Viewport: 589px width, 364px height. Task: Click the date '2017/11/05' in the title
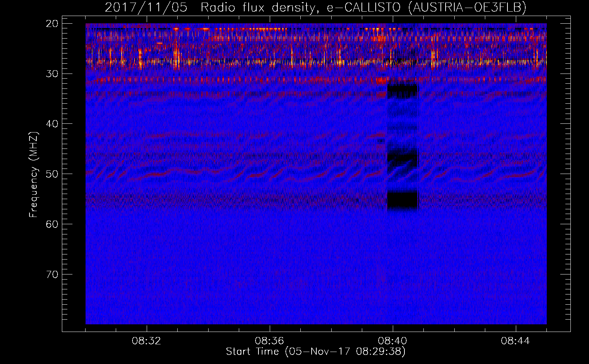(x=146, y=8)
